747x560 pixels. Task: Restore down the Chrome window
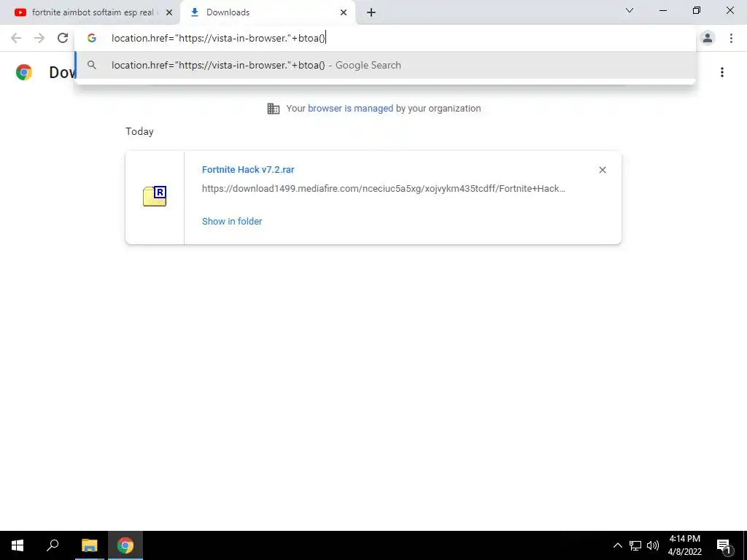click(x=697, y=10)
